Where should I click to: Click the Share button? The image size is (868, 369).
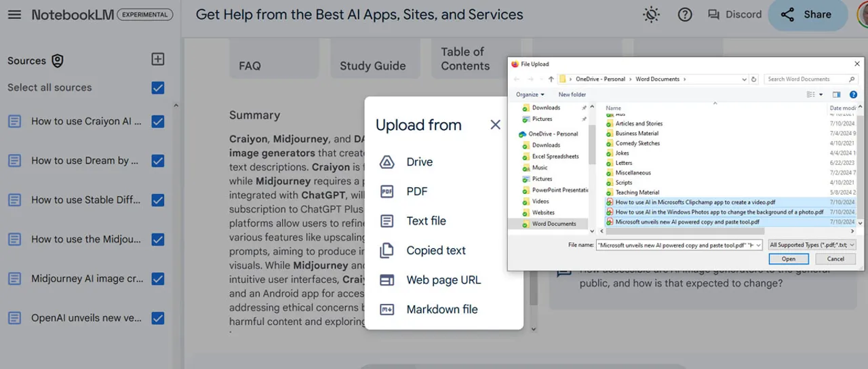pos(807,14)
